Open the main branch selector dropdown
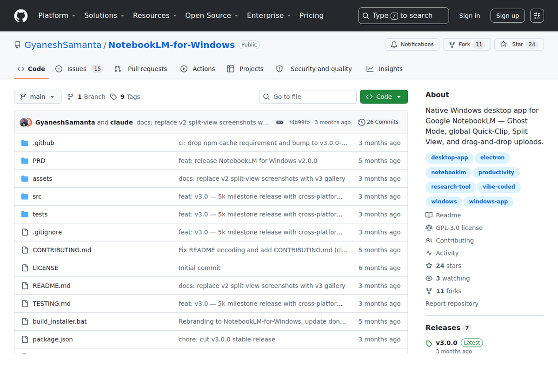Viewport: 558px width, 392px height. 38,97
